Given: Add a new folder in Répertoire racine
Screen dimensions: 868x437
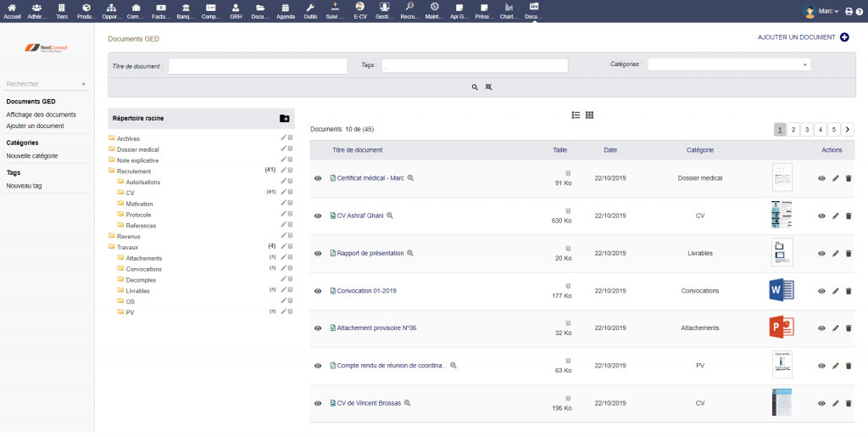Looking at the screenshot, I should (284, 119).
